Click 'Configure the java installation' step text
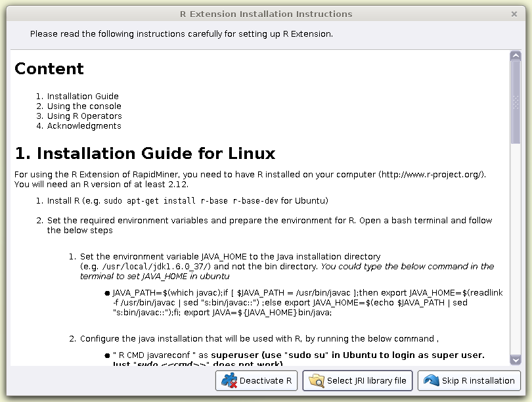This screenshot has width=532, height=402. tap(259, 338)
